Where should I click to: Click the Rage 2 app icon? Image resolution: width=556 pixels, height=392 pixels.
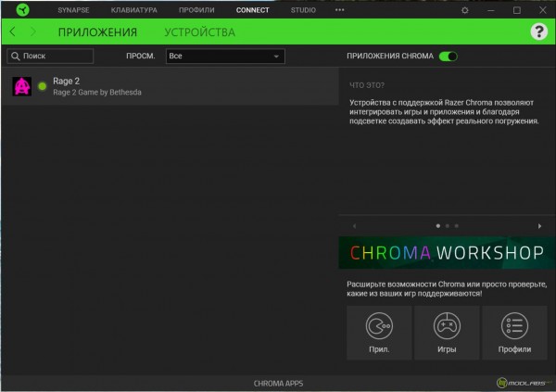point(22,86)
